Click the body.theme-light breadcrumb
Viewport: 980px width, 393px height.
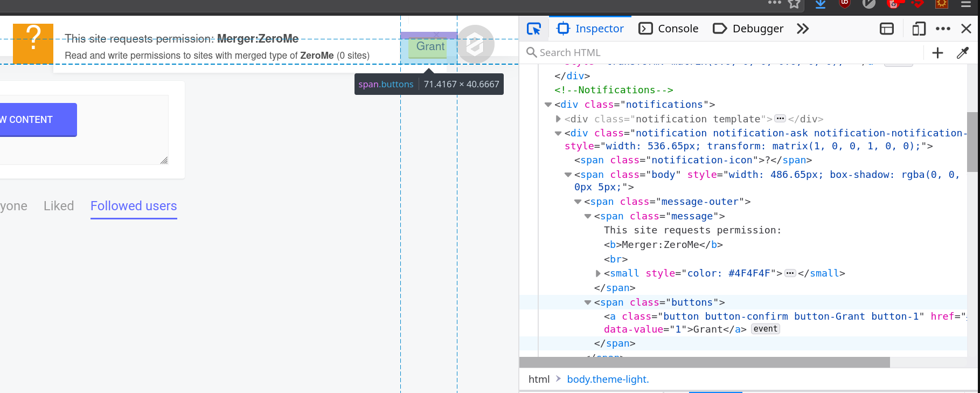coord(608,379)
